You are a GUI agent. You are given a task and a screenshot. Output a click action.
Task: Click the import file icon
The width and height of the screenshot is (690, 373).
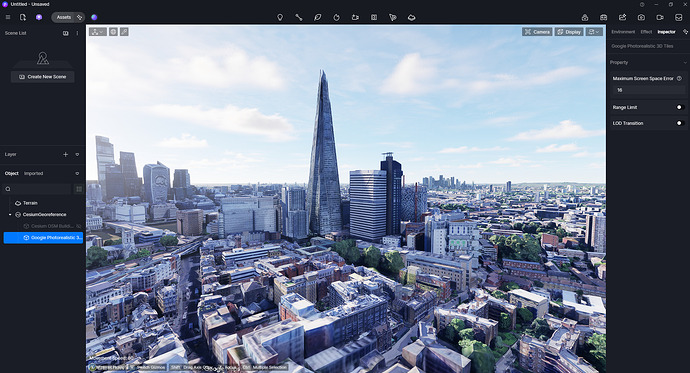point(23,17)
